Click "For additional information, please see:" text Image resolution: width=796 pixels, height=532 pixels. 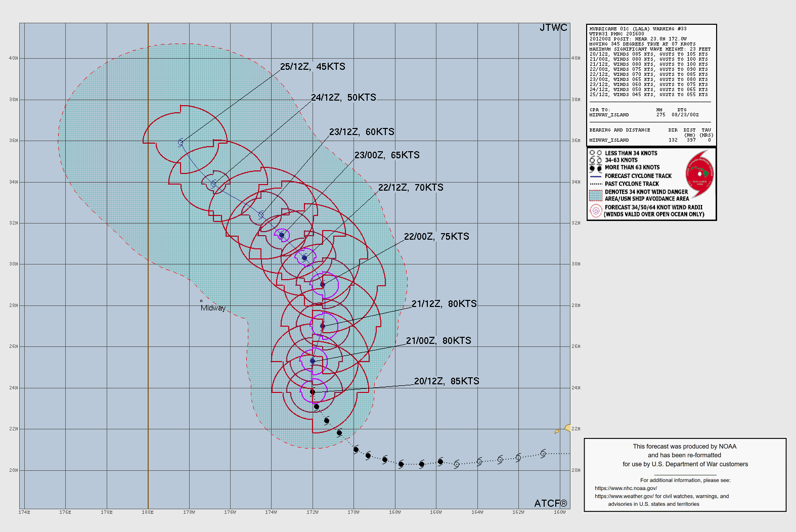tap(685, 480)
